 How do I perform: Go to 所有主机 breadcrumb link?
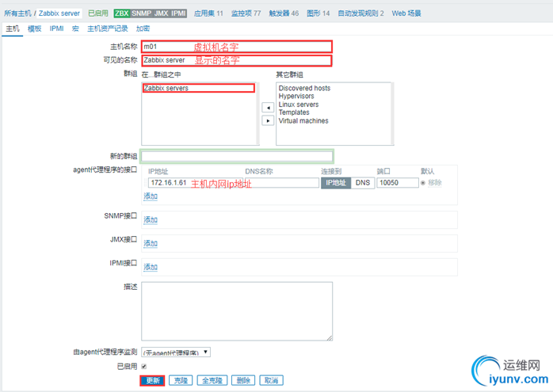[17, 13]
